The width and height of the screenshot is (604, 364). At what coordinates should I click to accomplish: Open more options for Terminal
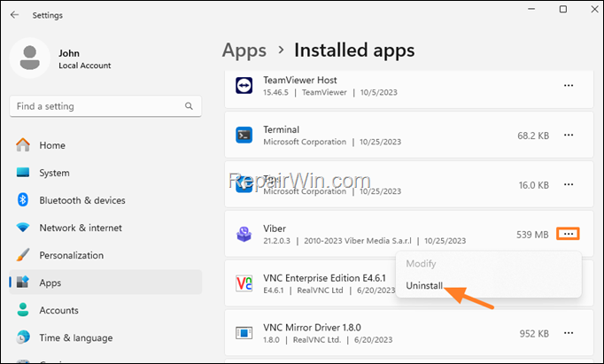[x=569, y=136]
